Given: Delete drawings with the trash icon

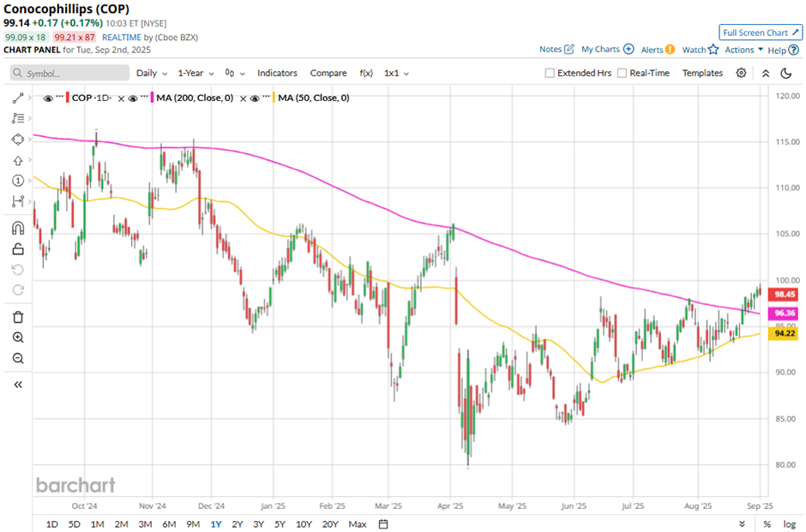Looking at the screenshot, I should (x=18, y=317).
